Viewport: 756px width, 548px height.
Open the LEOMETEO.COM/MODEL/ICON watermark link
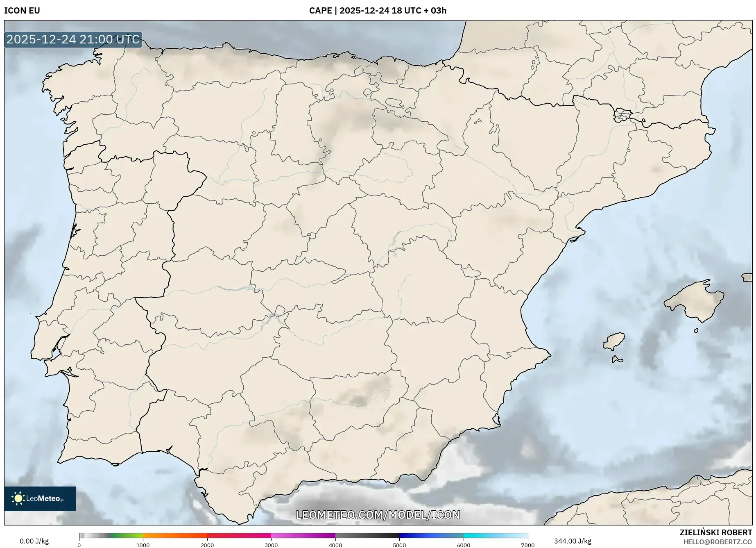378,515
